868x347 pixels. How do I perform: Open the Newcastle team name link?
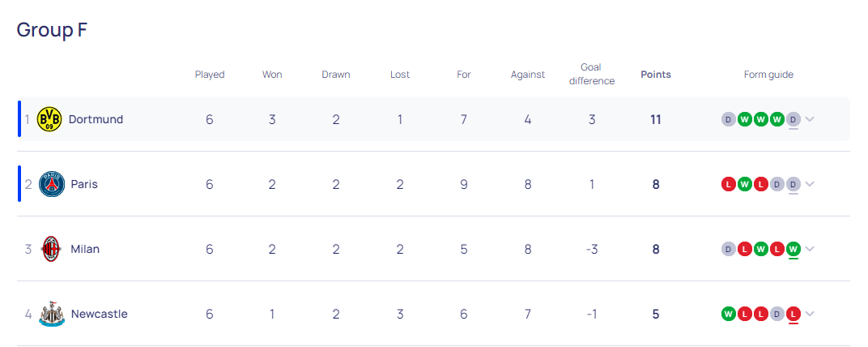pyautogui.click(x=99, y=314)
